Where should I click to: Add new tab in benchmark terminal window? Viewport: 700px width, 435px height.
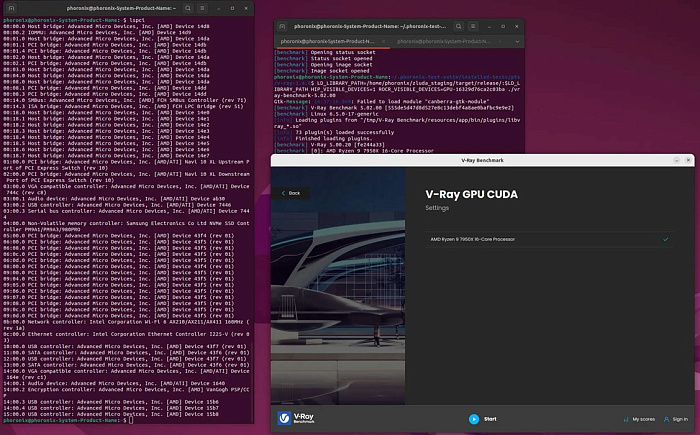[x=282, y=26]
